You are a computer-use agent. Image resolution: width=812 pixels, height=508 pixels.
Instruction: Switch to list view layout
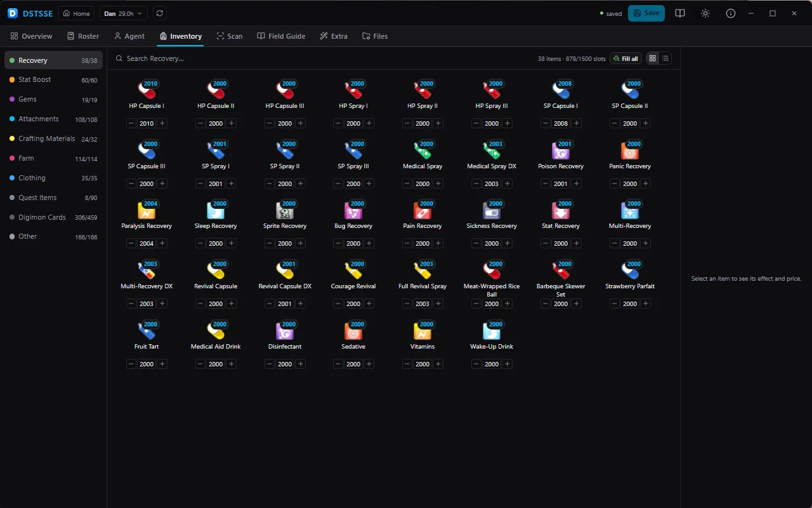click(x=665, y=58)
